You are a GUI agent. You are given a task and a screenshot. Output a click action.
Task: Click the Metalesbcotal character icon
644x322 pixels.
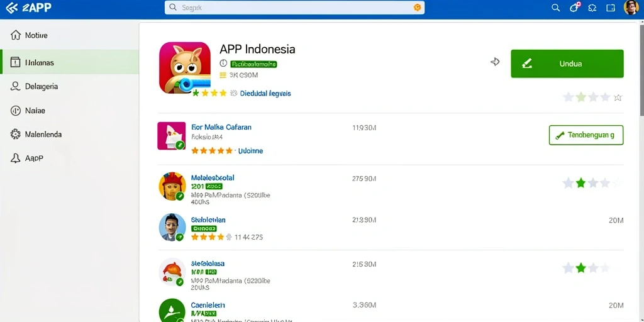point(172,186)
